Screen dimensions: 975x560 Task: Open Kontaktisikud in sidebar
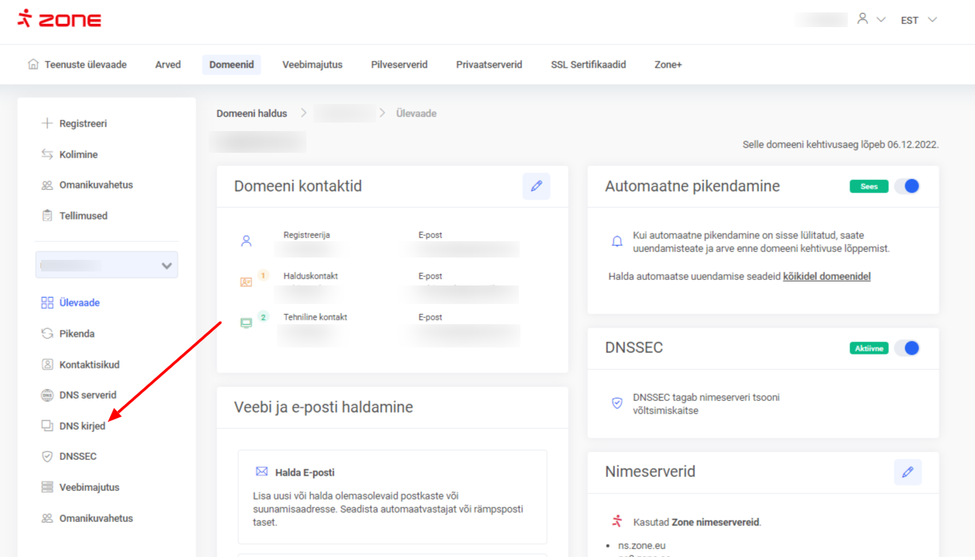[88, 365]
